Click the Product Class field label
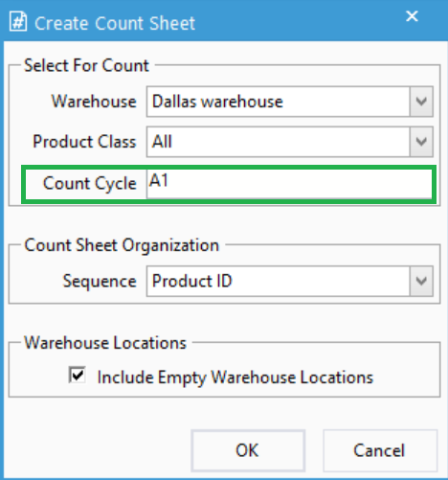The width and height of the screenshot is (448, 480). (x=84, y=142)
